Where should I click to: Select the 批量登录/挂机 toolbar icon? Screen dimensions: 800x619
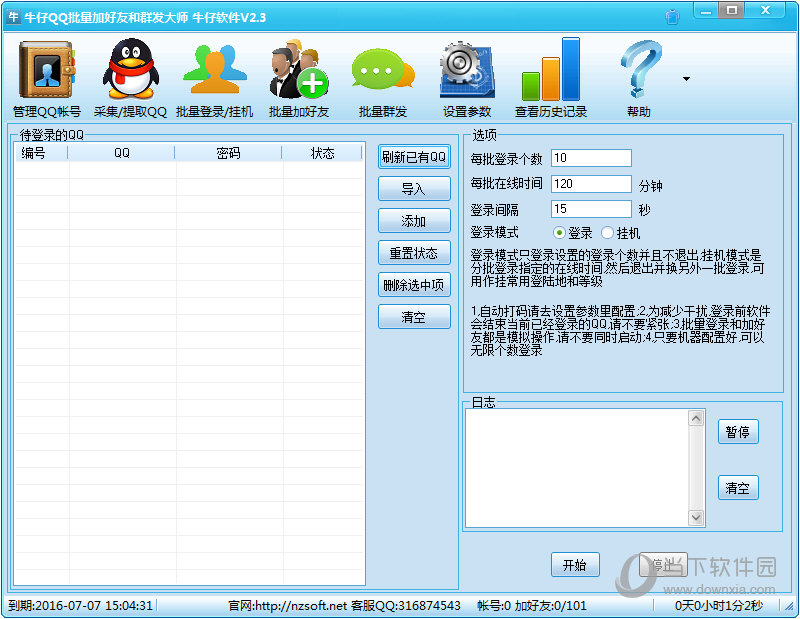(x=214, y=70)
